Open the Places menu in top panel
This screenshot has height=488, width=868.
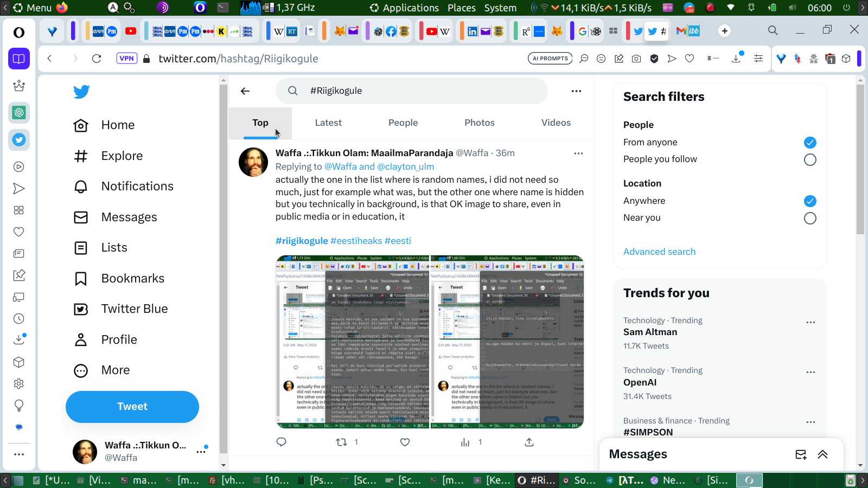coord(462,8)
